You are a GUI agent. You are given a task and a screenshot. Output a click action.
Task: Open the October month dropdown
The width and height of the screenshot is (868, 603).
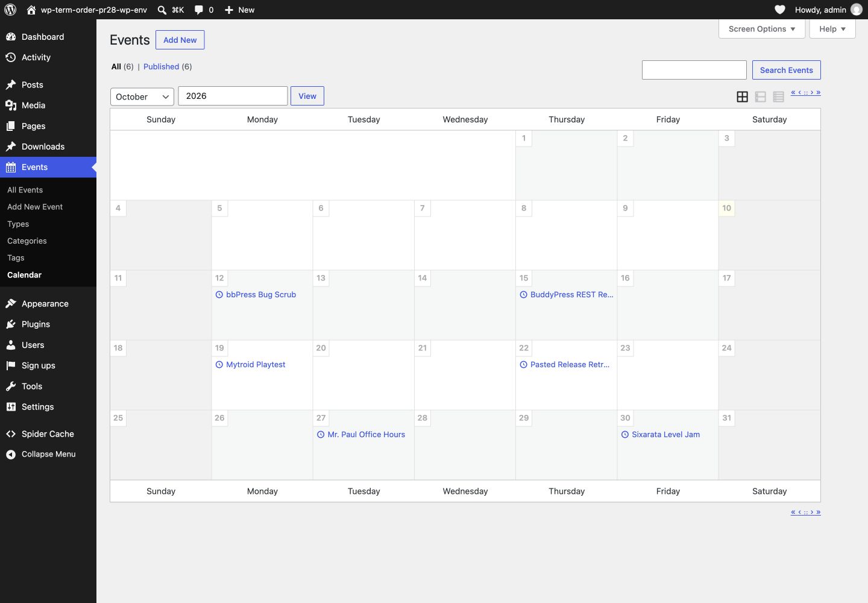tap(142, 96)
